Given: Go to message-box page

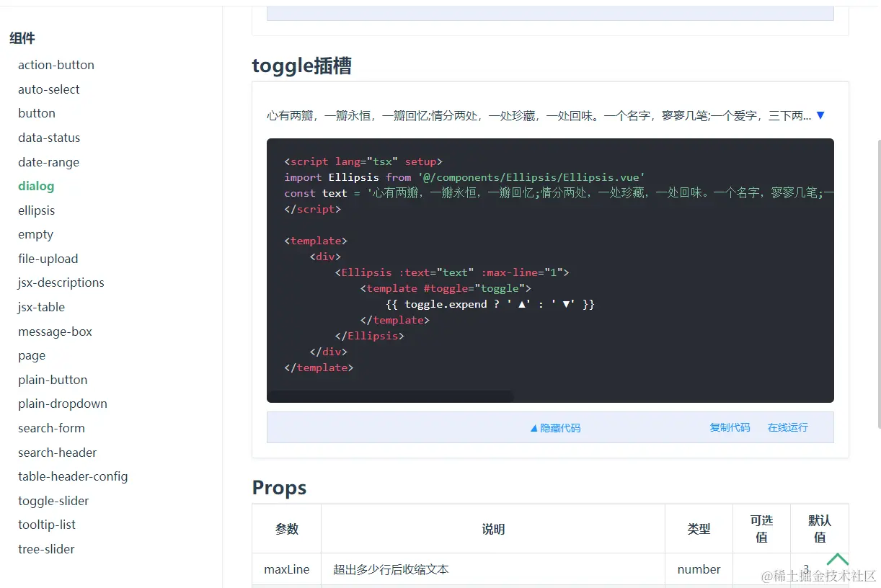Looking at the screenshot, I should tap(56, 331).
